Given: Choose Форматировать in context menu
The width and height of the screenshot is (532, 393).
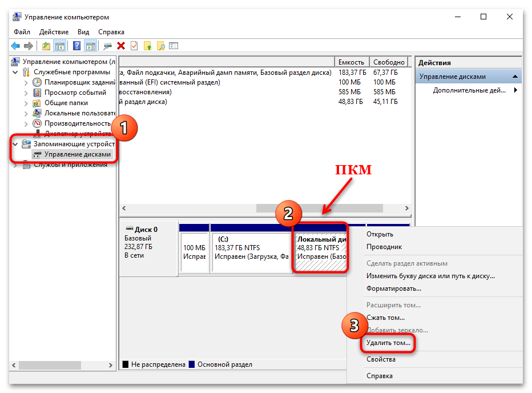Looking at the screenshot, I should 393,288.
